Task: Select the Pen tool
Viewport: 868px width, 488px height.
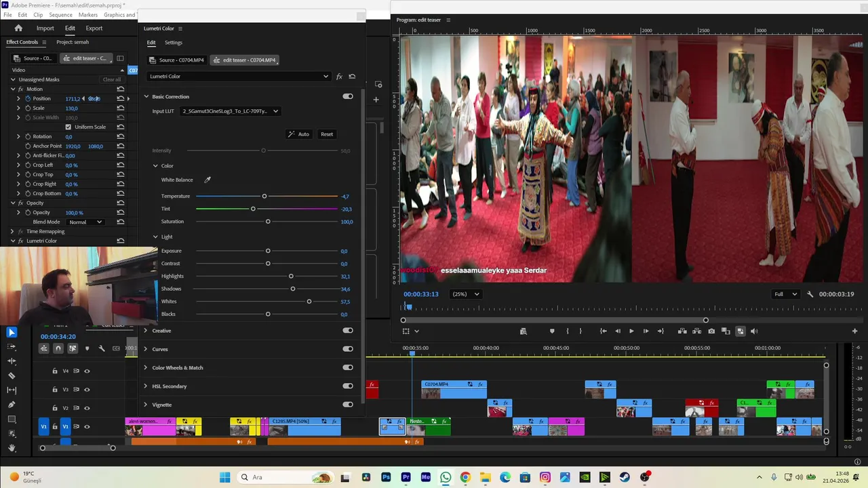Action: [x=12, y=405]
